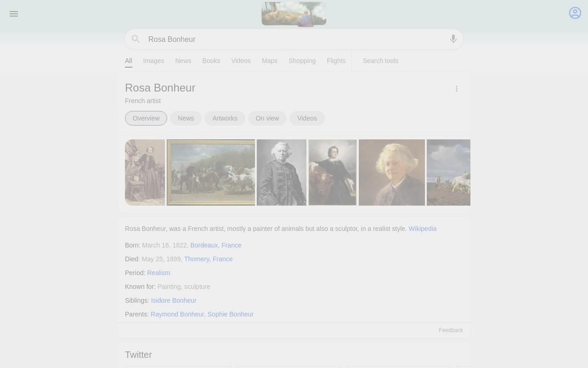Screen dimensions: 588x368
Task: Open portrait with bull painting thumbnail
Action: pos(333,172)
